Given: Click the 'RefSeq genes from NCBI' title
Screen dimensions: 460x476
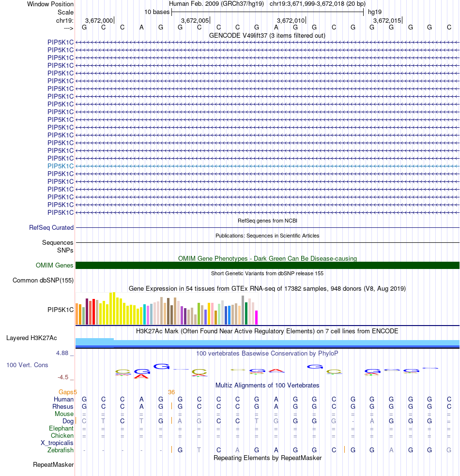Looking at the screenshot, I should 267,221.
